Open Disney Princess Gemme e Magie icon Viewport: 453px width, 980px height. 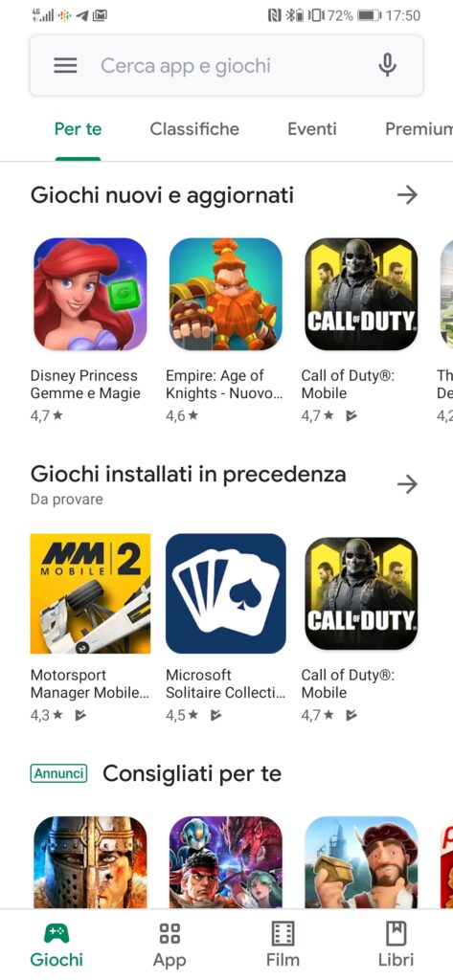pos(90,294)
